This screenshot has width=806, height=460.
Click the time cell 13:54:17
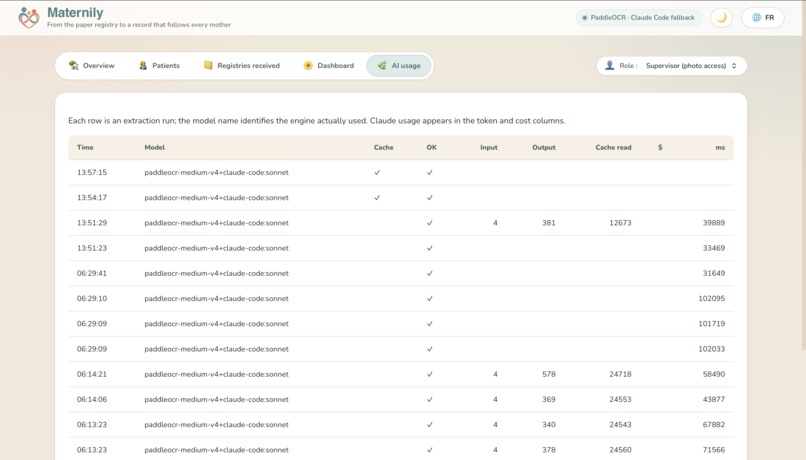[92, 198]
